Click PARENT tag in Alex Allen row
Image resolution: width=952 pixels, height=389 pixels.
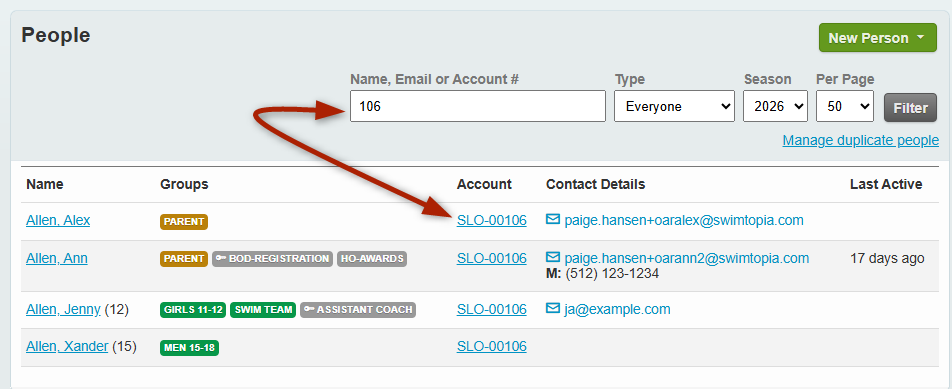click(x=184, y=222)
